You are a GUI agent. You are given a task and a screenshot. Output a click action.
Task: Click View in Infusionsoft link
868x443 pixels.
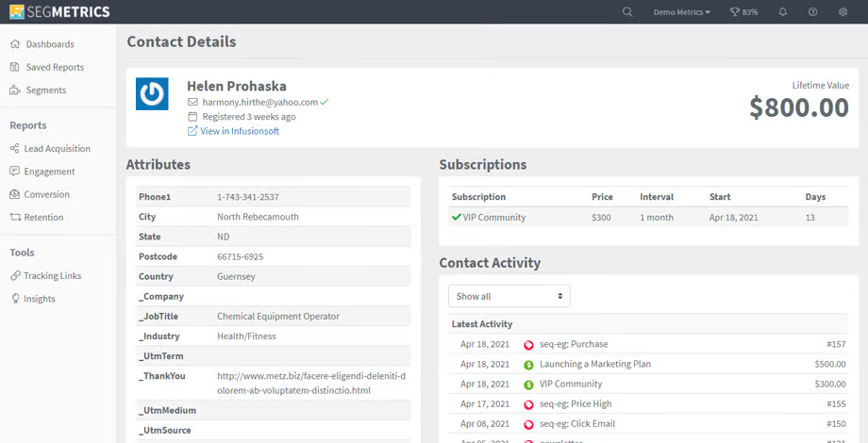[240, 131]
